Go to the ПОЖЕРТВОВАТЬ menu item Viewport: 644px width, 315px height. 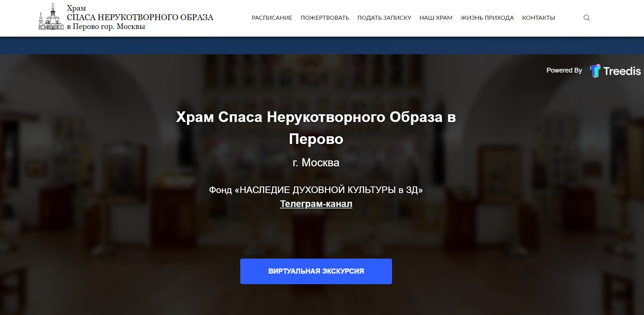click(x=325, y=18)
